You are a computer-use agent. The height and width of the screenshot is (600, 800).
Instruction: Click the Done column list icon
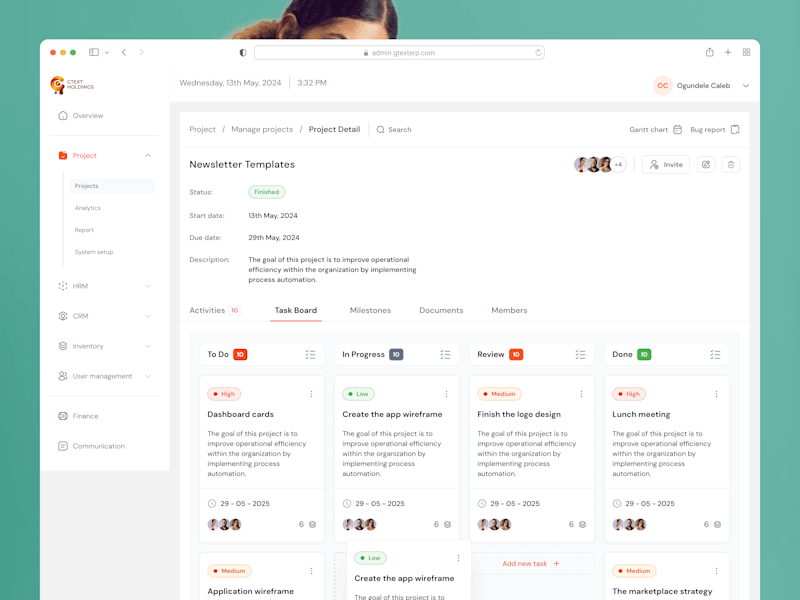point(715,355)
